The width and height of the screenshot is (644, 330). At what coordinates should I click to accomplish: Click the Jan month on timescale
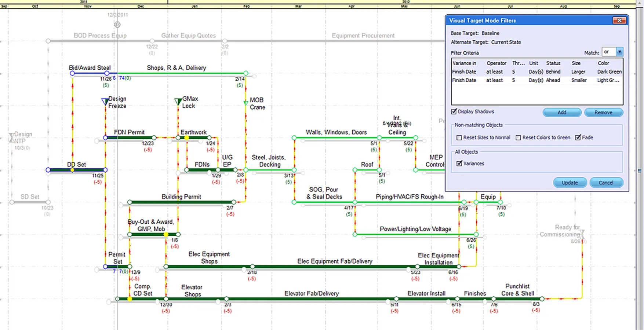coord(194,6)
